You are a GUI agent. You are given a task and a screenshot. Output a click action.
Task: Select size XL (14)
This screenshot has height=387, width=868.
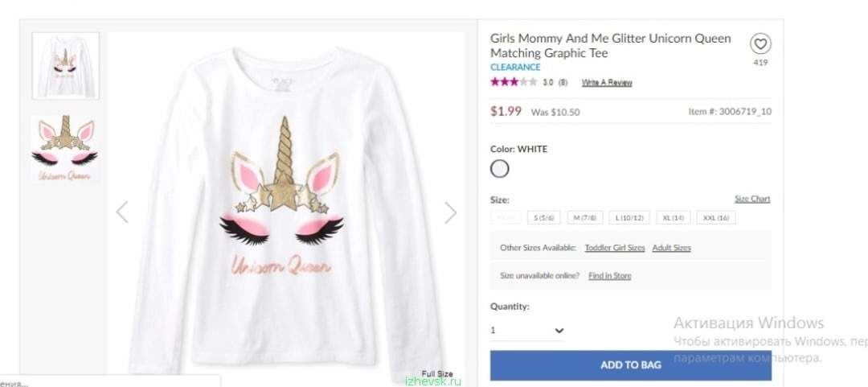[673, 218]
